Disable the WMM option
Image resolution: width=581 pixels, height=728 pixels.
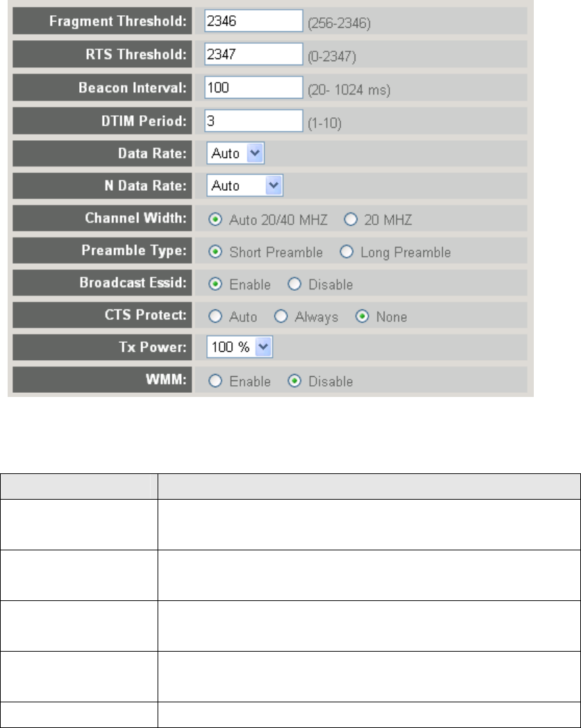293,381
